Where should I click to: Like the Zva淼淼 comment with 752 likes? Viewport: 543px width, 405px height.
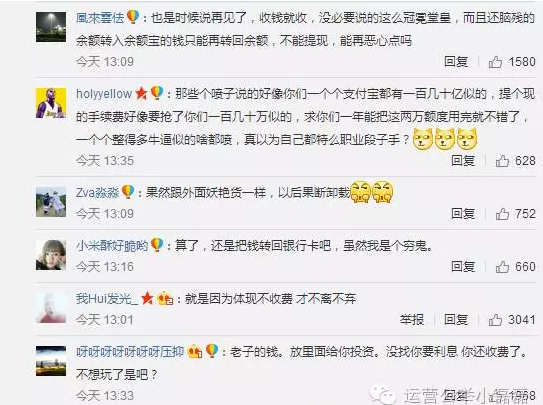click(x=502, y=214)
